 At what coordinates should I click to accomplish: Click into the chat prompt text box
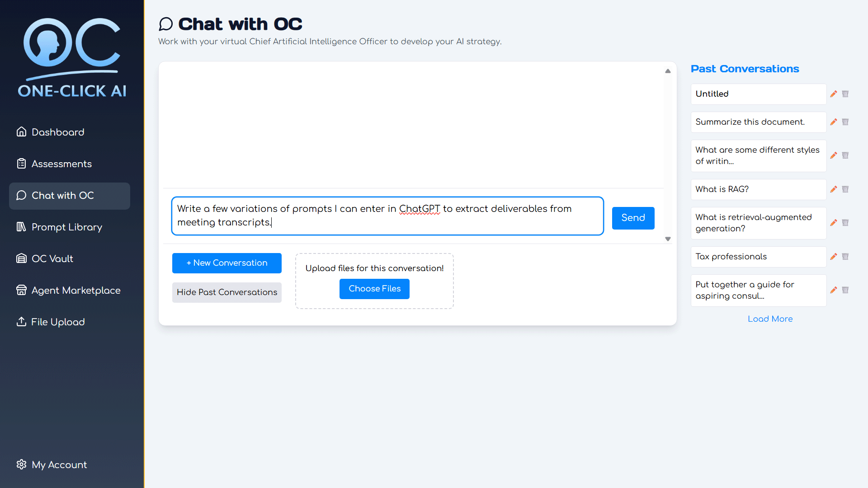(387, 216)
